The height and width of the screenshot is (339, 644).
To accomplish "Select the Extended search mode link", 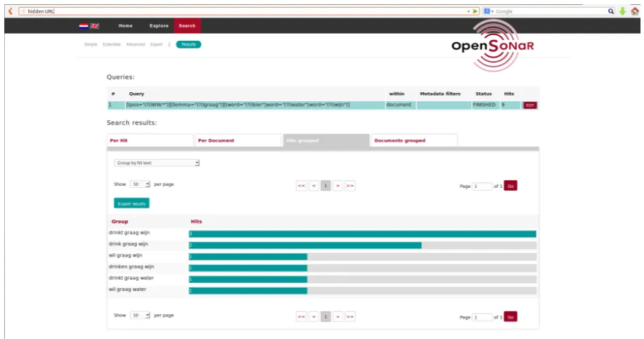I will 111,44.
